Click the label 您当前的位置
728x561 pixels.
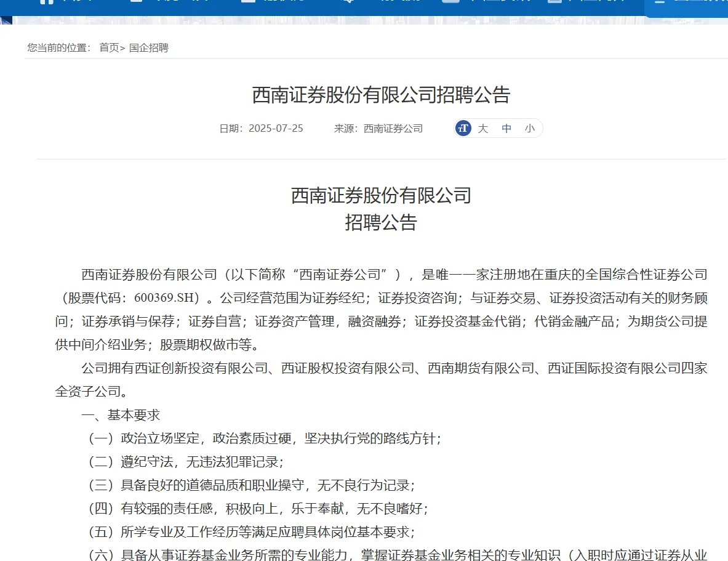(x=58, y=48)
